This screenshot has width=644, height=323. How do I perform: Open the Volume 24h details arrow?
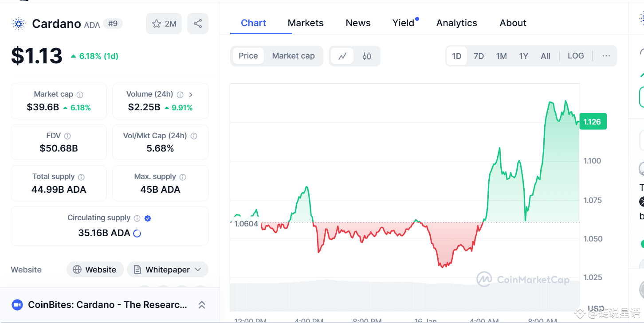coord(191,94)
